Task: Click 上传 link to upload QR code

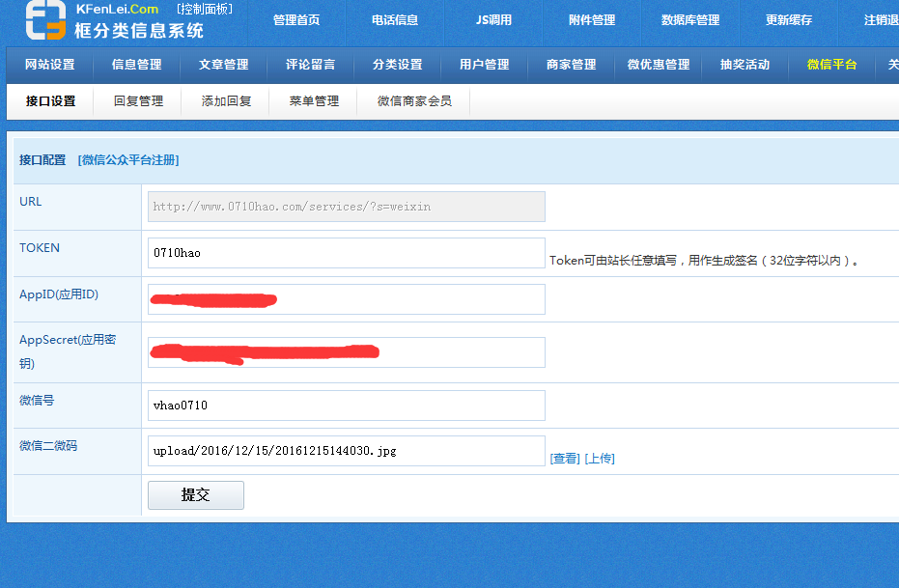Action: tap(600, 459)
